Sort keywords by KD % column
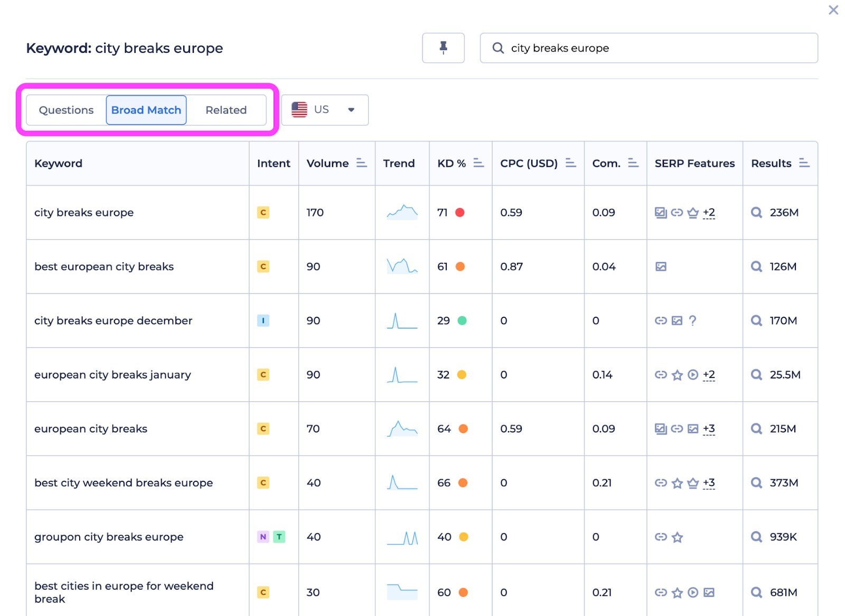This screenshot has height=616, width=845. pyautogui.click(x=478, y=163)
